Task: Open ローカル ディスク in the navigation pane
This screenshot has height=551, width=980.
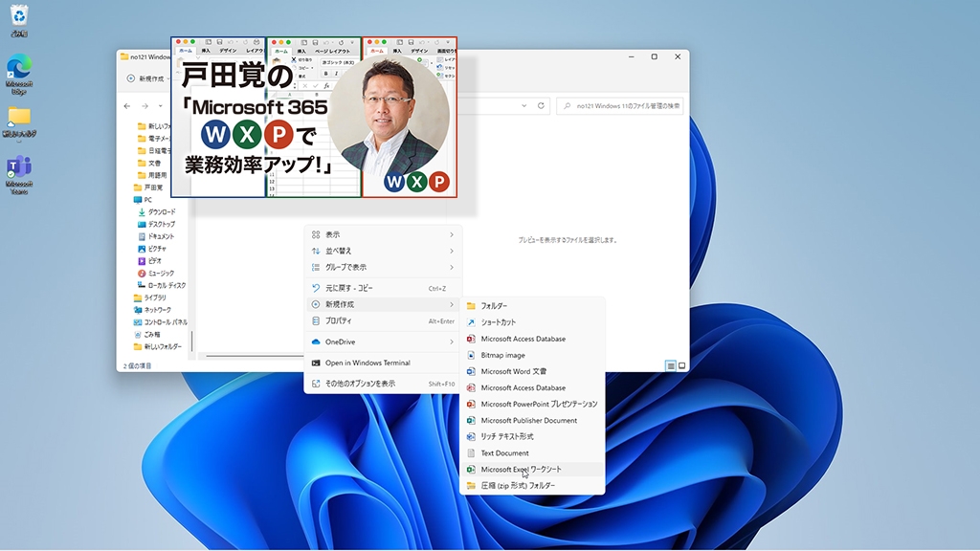Action: click(x=162, y=285)
